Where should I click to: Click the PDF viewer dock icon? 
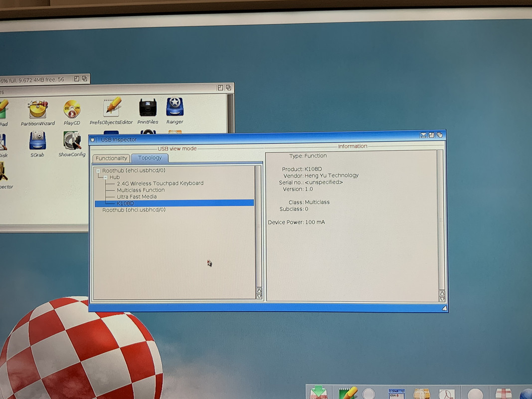(x=446, y=394)
